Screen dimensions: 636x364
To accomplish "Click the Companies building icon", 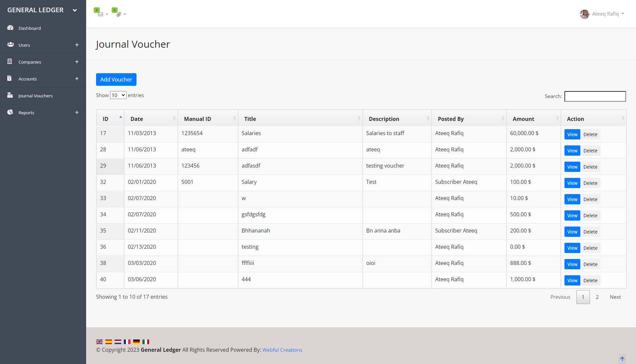I will click(x=10, y=62).
